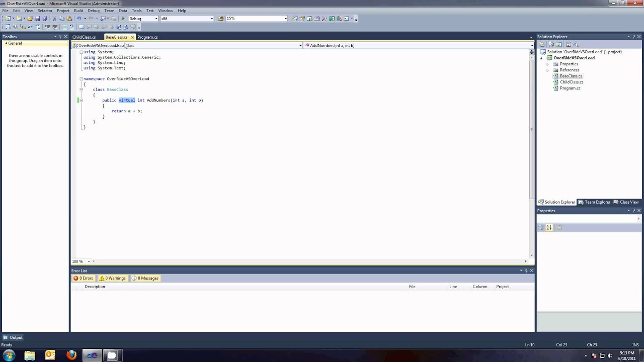Viewport: 644px width, 362px height.
Task: Expand the Properties node in Solution Explorer
Action: click(547, 64)
